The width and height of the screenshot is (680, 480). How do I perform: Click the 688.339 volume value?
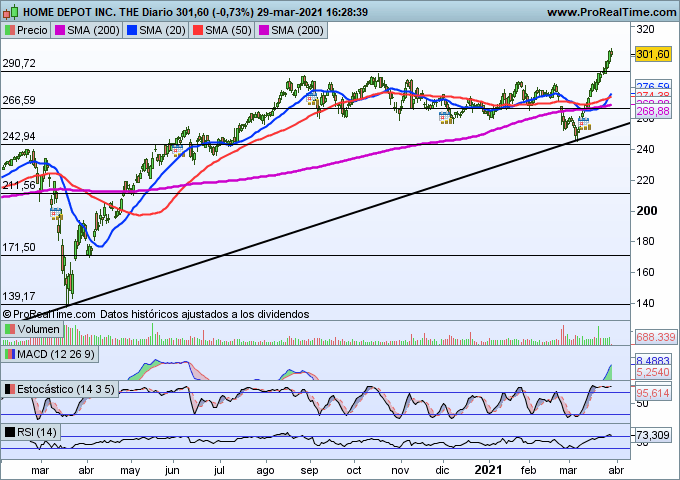click(656, 337)
